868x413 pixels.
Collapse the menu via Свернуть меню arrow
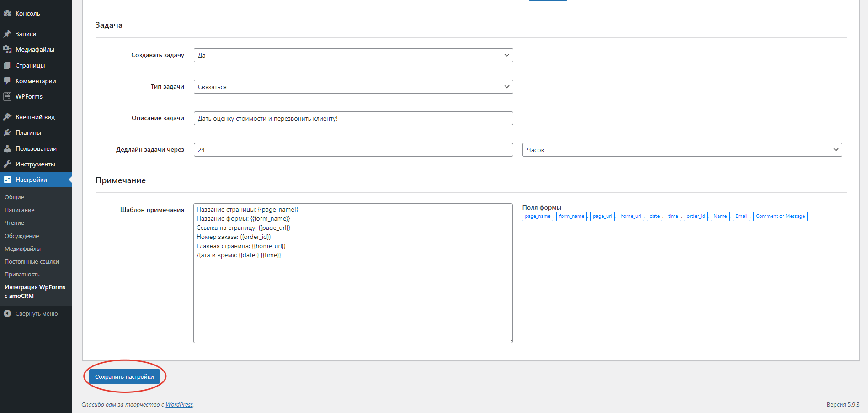click(x=7, y=313)
